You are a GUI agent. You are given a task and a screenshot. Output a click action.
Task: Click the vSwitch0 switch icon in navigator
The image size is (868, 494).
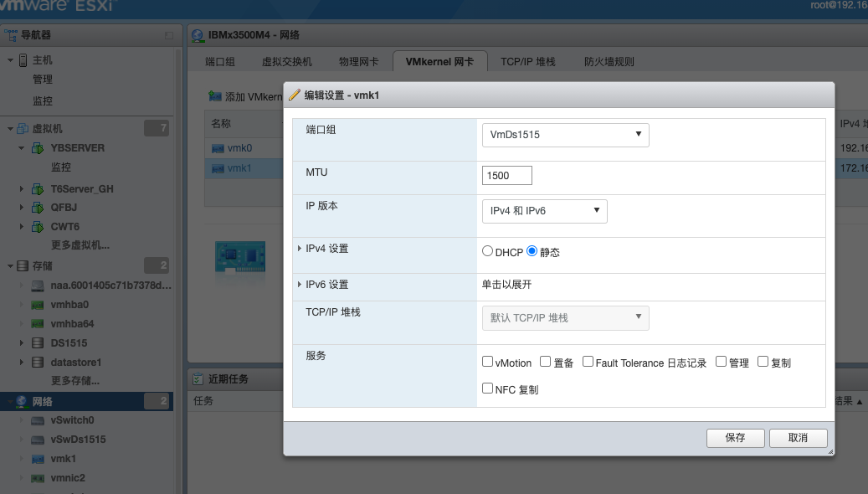coord(38,420)
